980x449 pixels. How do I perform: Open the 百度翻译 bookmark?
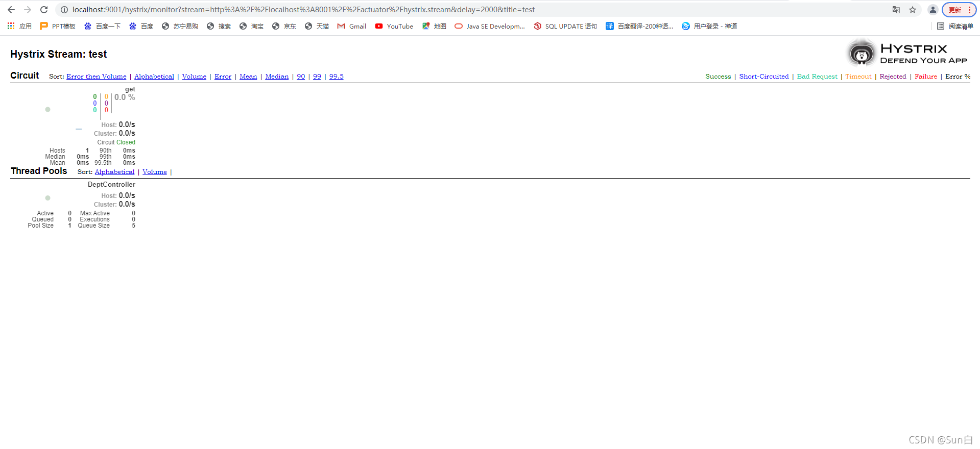tap(639, 26)
